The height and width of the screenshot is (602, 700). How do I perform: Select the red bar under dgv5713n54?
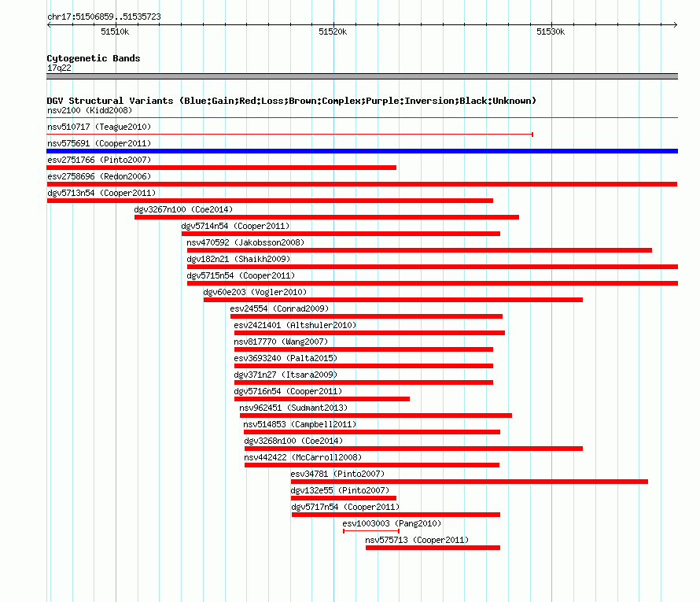(270, 201)
